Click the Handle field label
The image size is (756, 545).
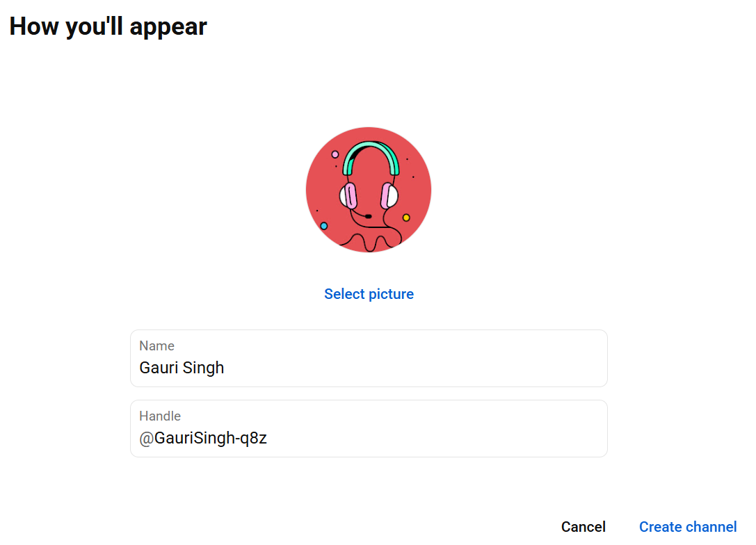click(160, 416)
